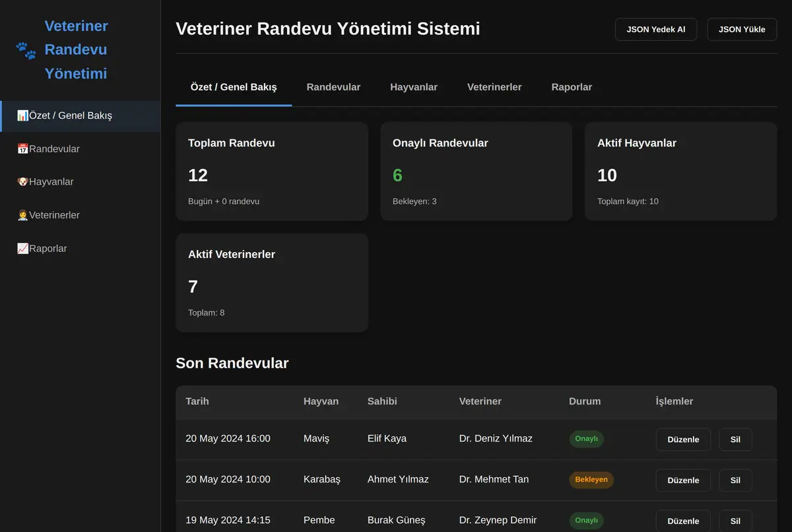Click the date 20 May 2024 10:00
Viewport: 792px width, 532px height.
coord(228,480)
